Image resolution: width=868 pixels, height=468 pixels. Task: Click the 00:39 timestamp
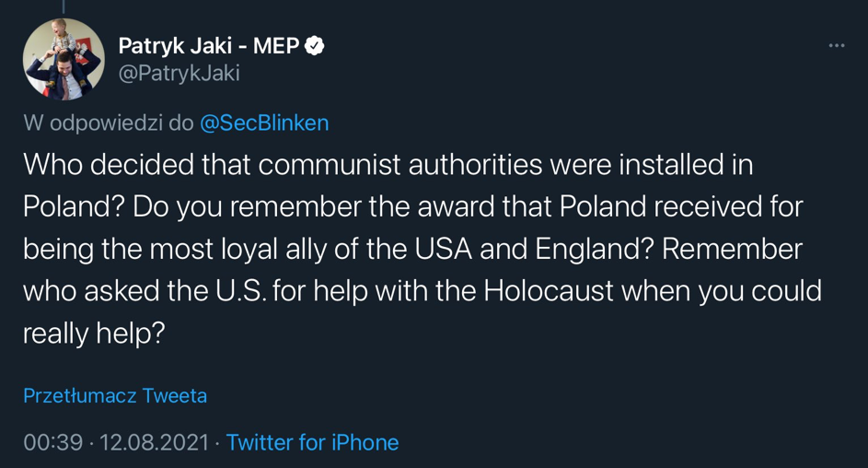coord(52,442)
